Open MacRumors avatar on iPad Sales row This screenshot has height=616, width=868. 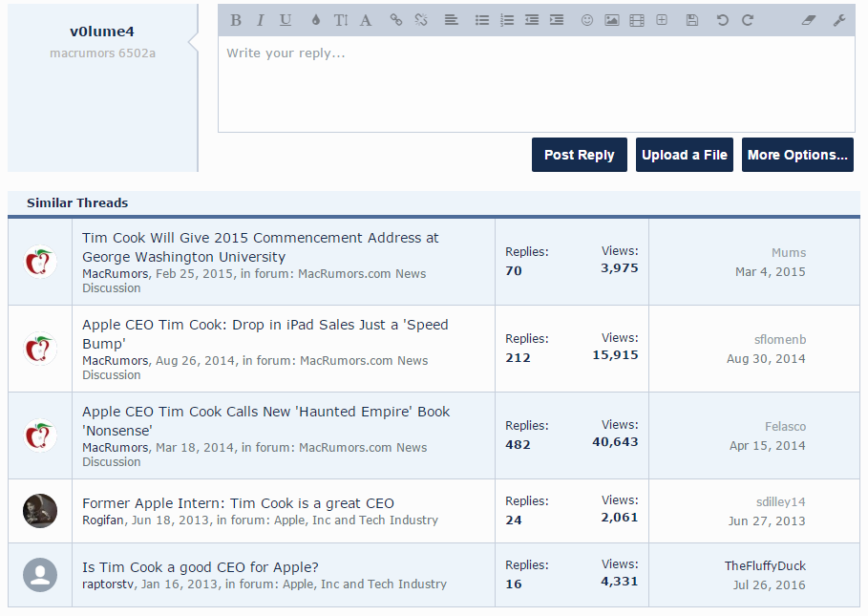point(40,349)
